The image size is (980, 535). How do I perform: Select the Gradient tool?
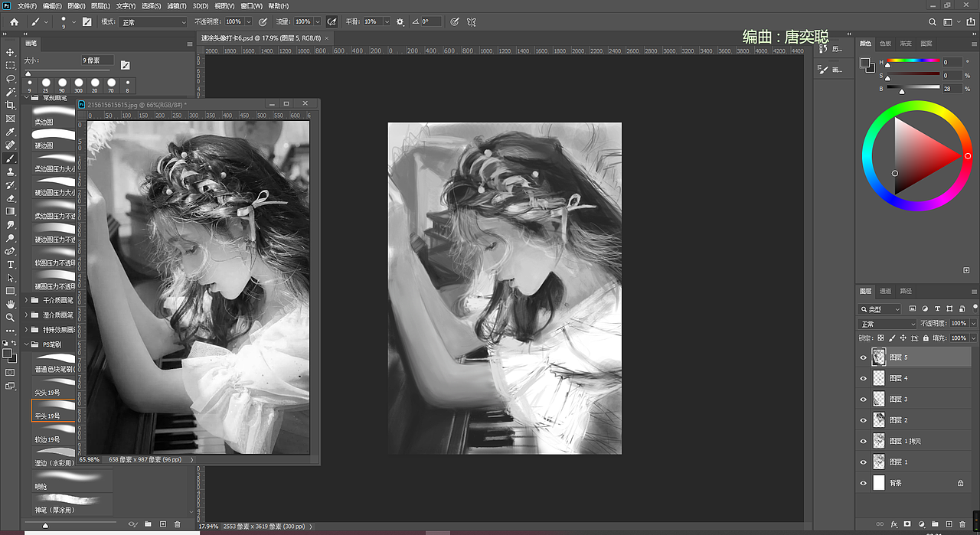click(x=11, y=211)
